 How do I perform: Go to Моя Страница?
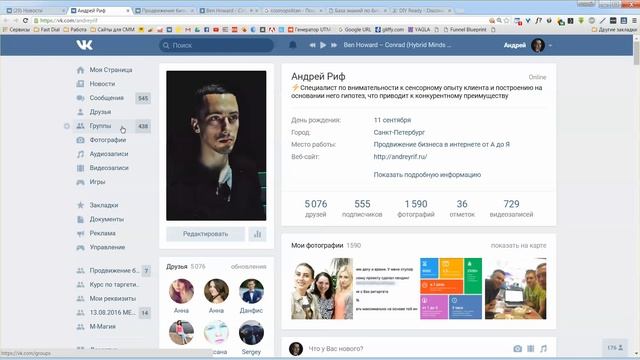click(112, 70)
